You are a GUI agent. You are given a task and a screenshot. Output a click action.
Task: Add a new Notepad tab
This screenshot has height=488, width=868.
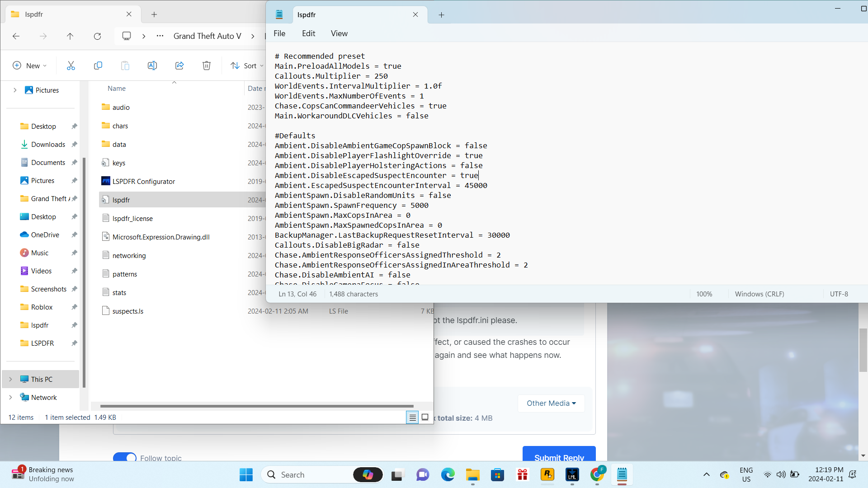click(441, 15)
